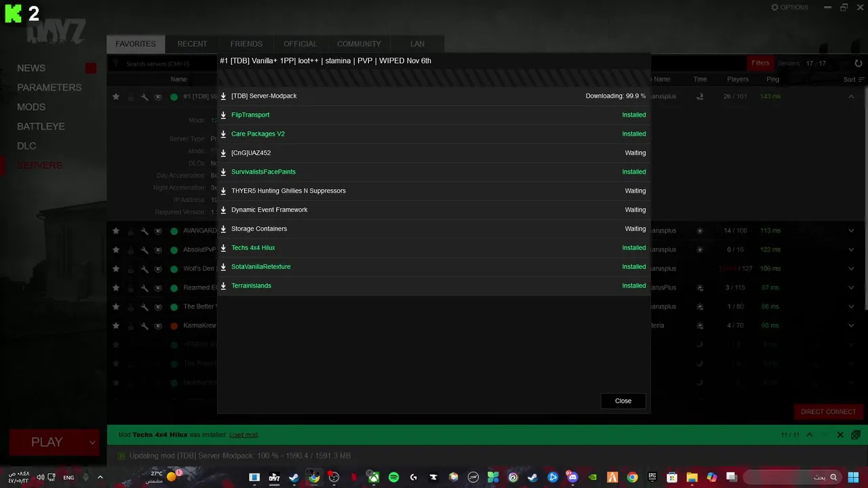Close the mod download dialog
868x488 pixels.
(623, 401)
